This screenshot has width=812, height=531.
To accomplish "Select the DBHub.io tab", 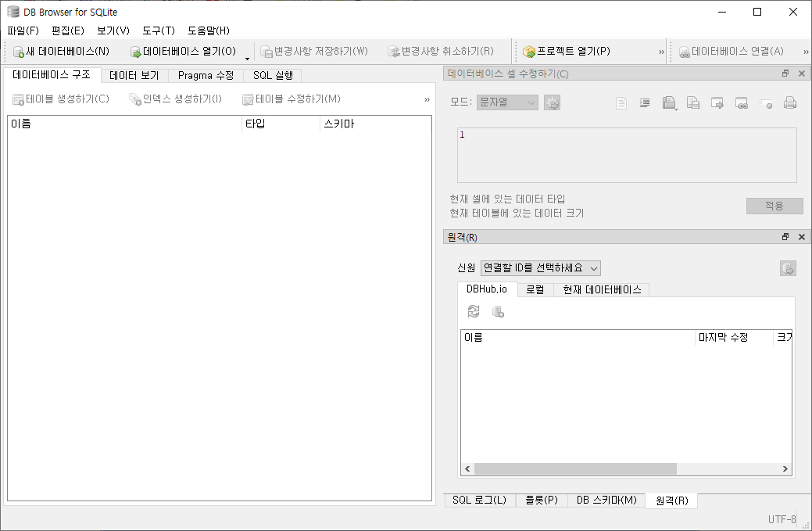I will click(x=487, y=289).
